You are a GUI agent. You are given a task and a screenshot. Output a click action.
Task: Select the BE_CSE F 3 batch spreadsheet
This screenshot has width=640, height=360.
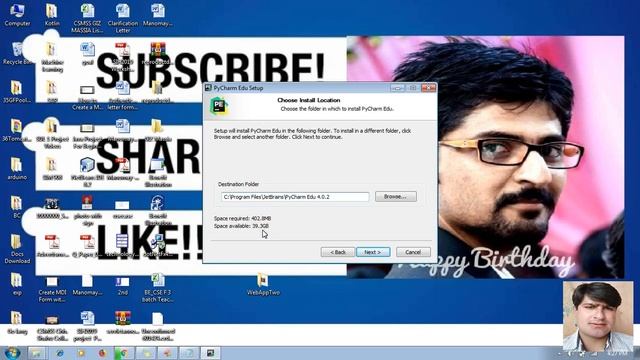(158, 288)
